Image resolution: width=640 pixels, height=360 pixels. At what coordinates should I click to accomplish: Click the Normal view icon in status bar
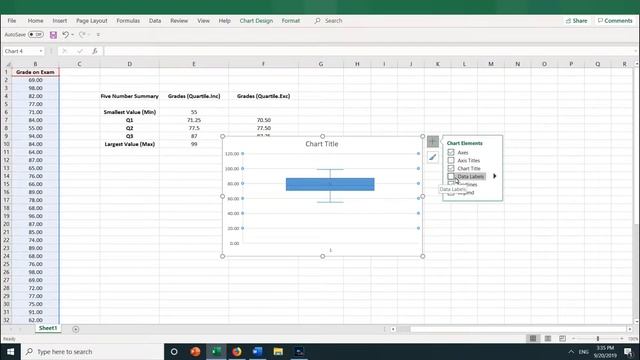pos(533,338)
